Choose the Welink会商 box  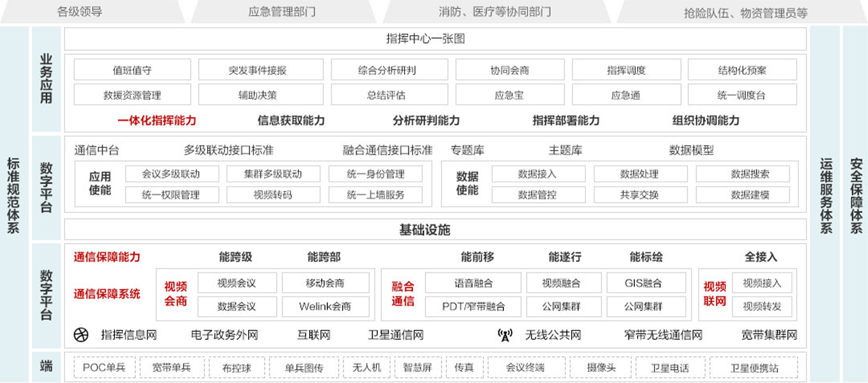(x=326, y=306)
